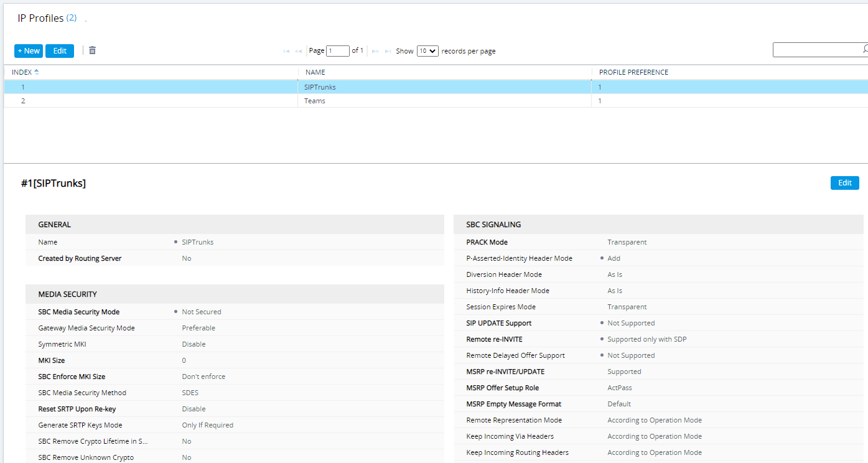Click the next page navigation arrow
This screenshot has height=463, width=868.
coord(375,51)
